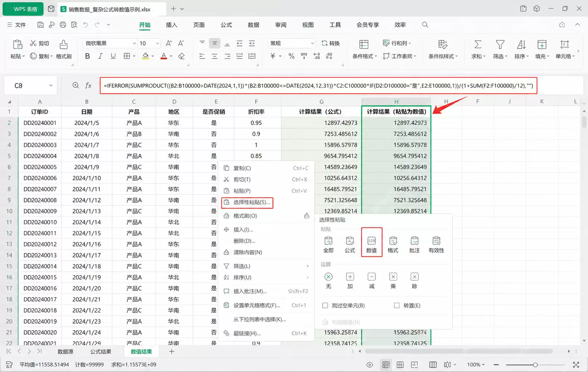The height and width of the screenshot is (372, 588).
Task: Select operation Multiply (乘)
Action: coord(393,280)
